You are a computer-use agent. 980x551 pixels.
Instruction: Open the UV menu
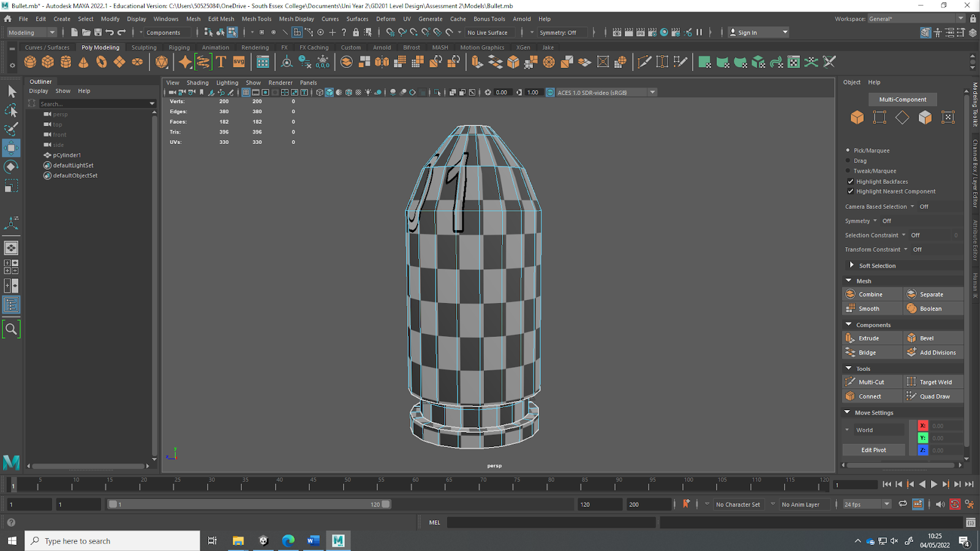[x=407, y=19]
